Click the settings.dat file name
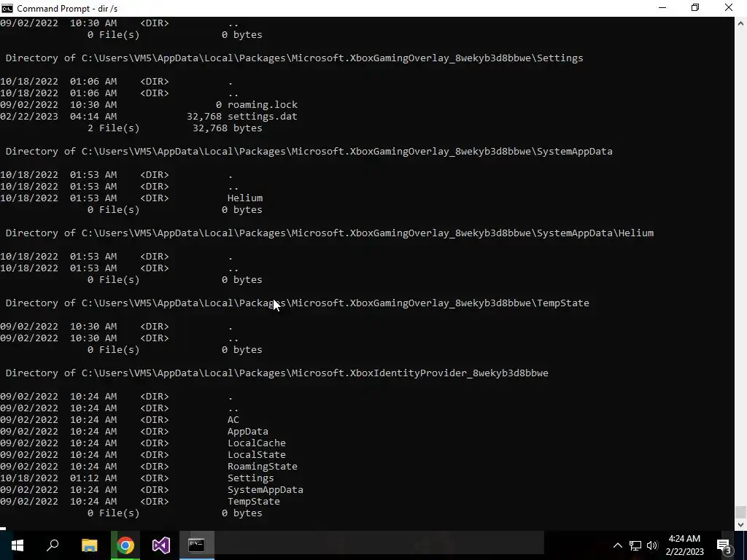This screenshot has height=560, width=747. (x=263, y=116)
